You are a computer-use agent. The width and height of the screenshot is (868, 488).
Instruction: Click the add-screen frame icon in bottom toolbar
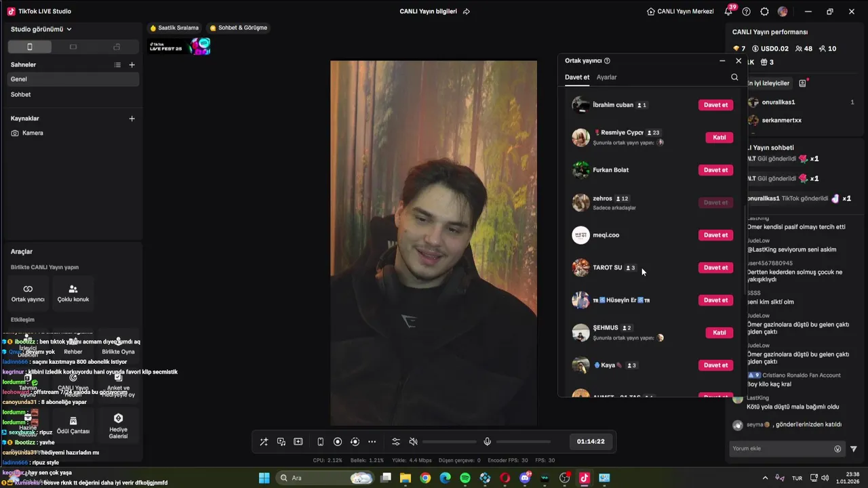(298, 441)
